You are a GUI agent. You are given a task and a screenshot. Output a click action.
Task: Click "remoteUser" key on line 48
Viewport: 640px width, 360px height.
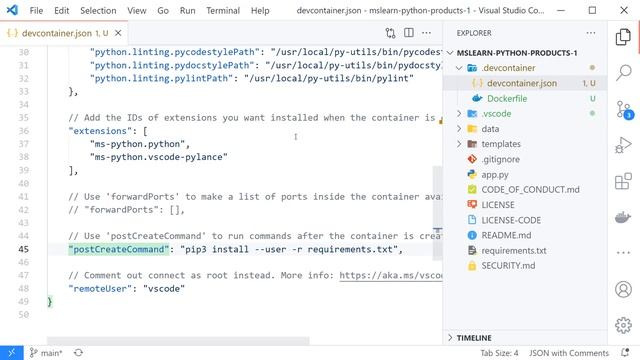click(x=100, y=289)
